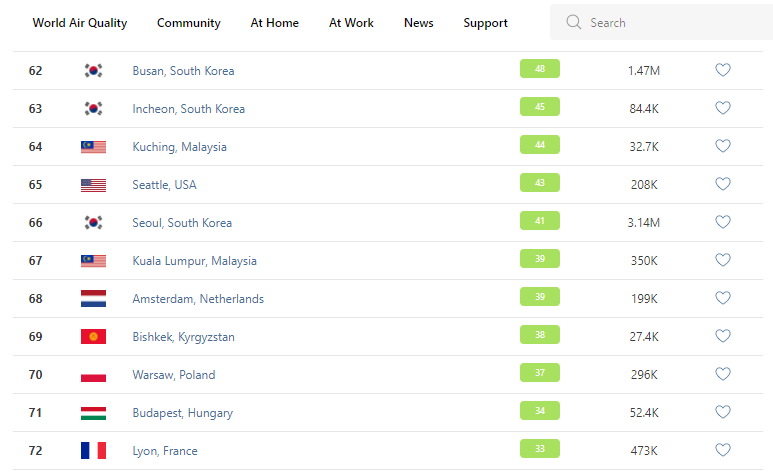Toggle the heart for Incheon, South Korea
This screenshot has width=773, height=475.
pos(723,108)
